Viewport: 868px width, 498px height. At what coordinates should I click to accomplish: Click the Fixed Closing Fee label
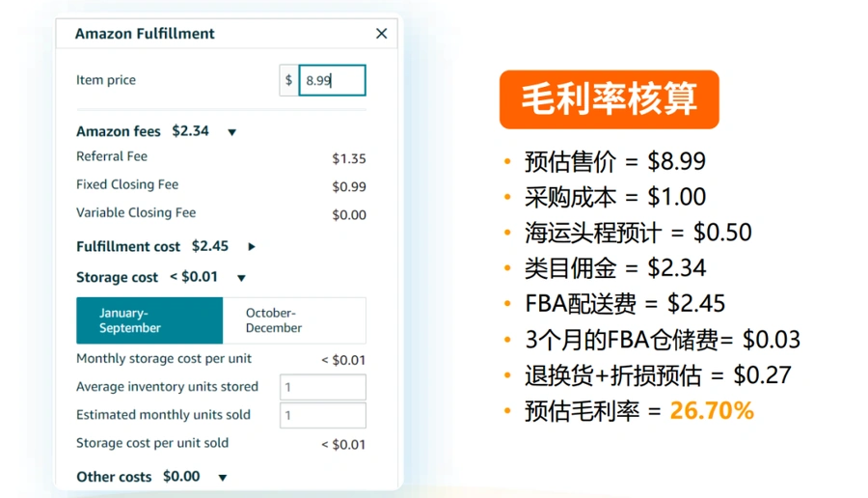127,184
